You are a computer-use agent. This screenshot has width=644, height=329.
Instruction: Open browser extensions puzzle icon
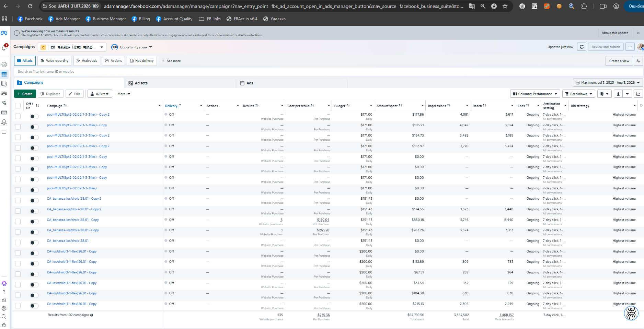tap(584, 6)
